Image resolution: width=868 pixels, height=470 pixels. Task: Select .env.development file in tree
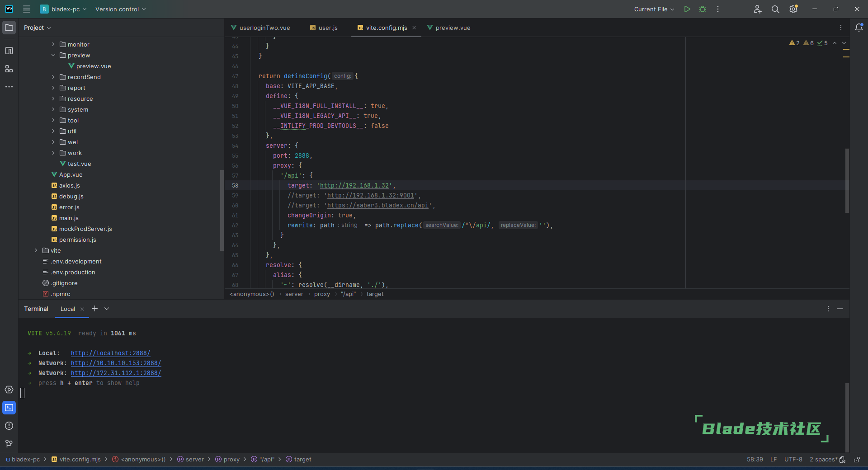tap(76, 261)
